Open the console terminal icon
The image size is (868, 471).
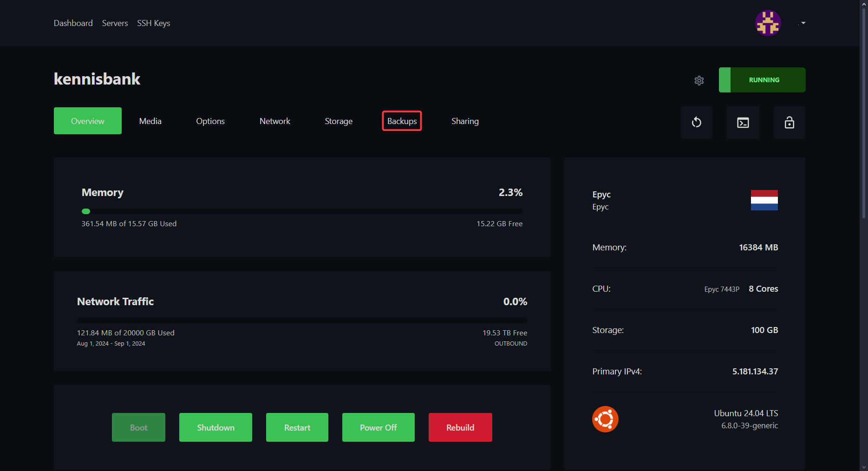click(743, 123)
